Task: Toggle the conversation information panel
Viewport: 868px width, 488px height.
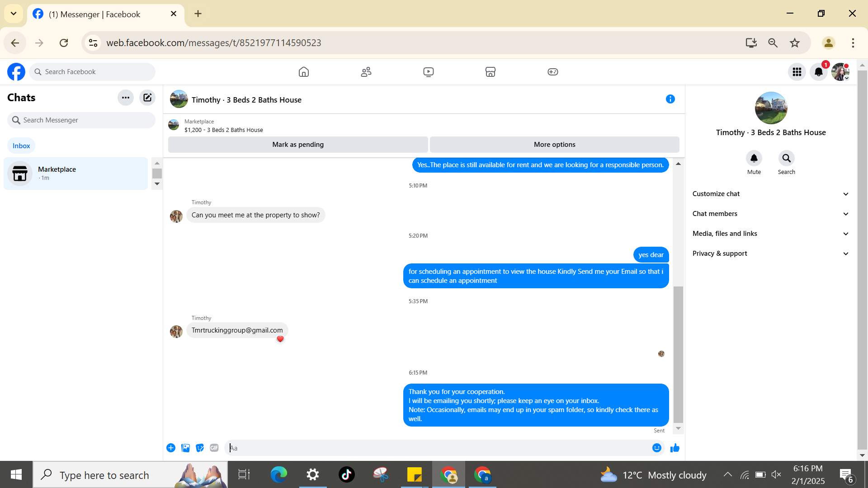Action: click(x=670, y=99)
